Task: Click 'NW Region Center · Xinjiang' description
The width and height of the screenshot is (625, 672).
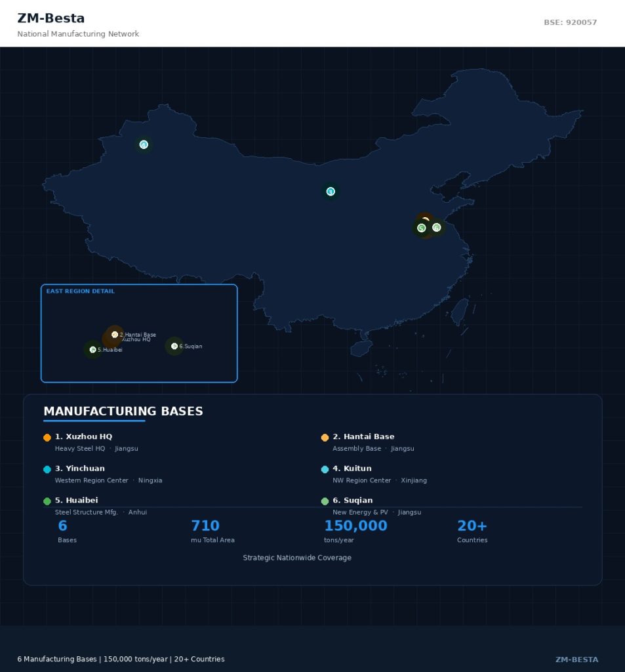Action: click(380, 480)
